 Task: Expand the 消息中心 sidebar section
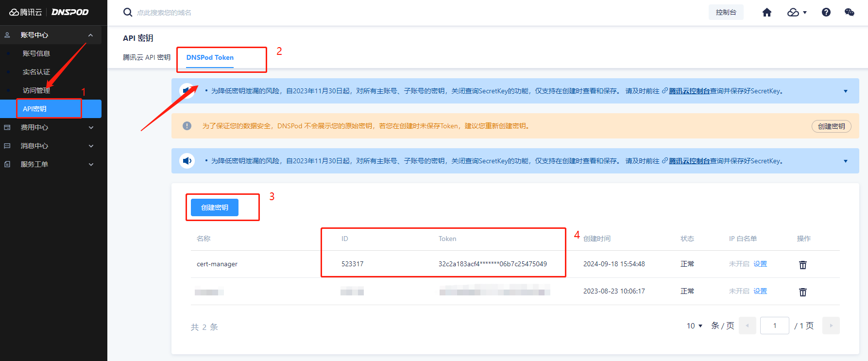click(x=91, y=146)
